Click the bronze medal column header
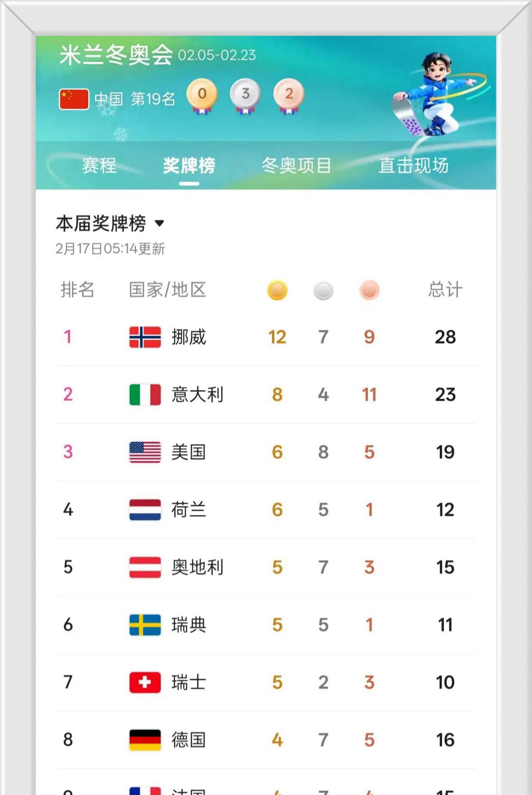This screenshot has width=532, height=795. (x=369, y=290)
